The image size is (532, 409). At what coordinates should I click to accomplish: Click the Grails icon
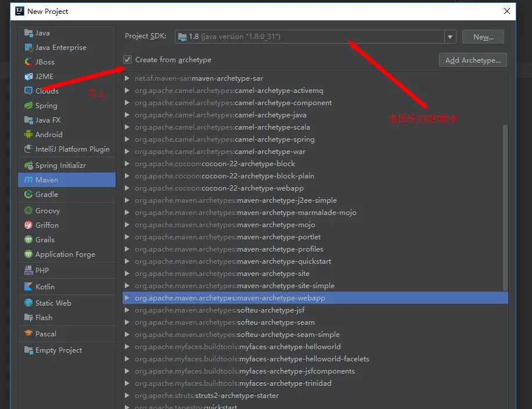click(28, 239)
